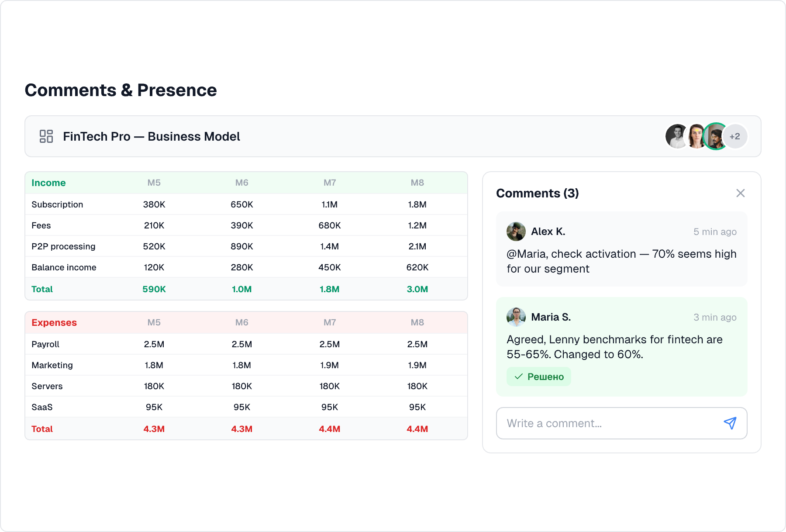The width and height of the screenshot is (786, 532).
Task: Select the M5 column header in Expenses
Action: (154, 322)
